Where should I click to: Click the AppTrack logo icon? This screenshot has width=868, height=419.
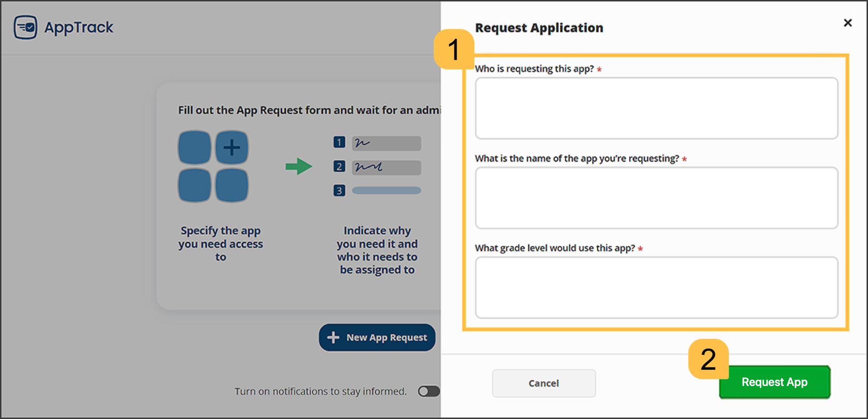click(x=25, y=27)
